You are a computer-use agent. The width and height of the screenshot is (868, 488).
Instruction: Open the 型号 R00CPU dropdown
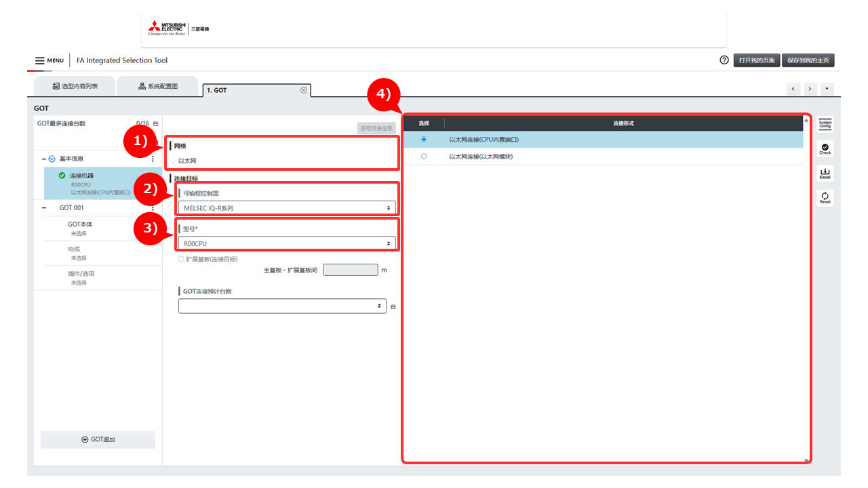[x=287, y=243]
